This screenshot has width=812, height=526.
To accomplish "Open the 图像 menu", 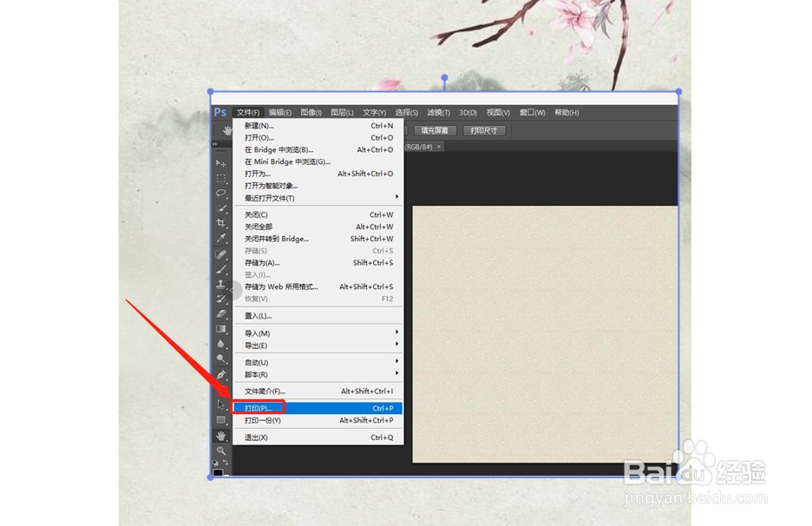I will point(310,112).
